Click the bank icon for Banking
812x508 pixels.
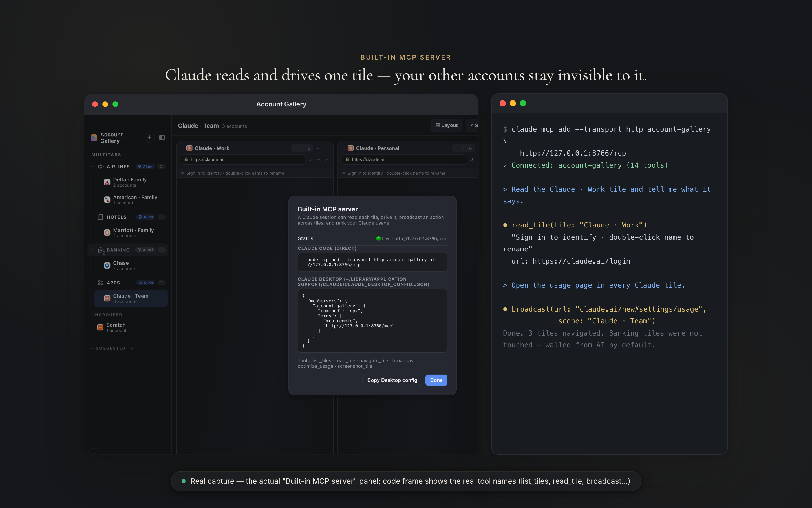pyautogui.click(x=101, y=250)
